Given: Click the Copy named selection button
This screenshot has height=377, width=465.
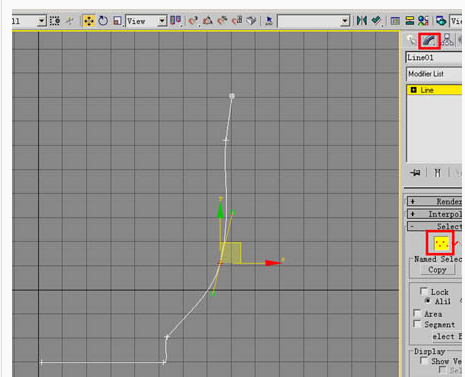Looking at the screenshot, I should point(437,270).
